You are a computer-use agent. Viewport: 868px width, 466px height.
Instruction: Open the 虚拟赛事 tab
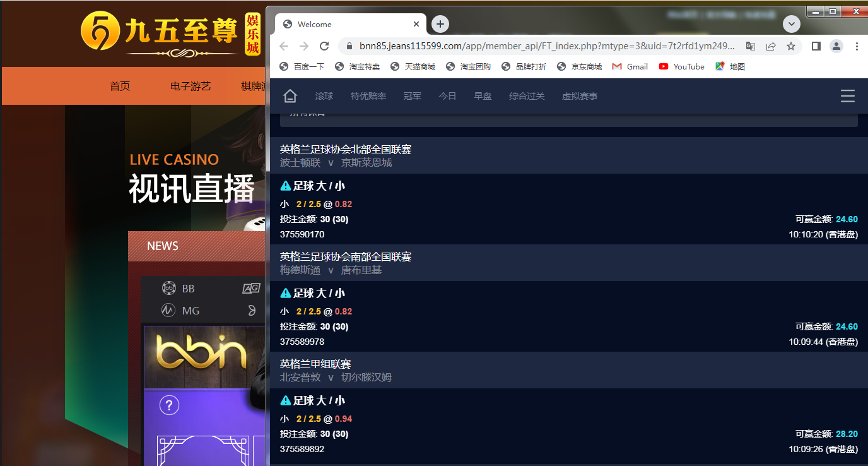(580, 96)
